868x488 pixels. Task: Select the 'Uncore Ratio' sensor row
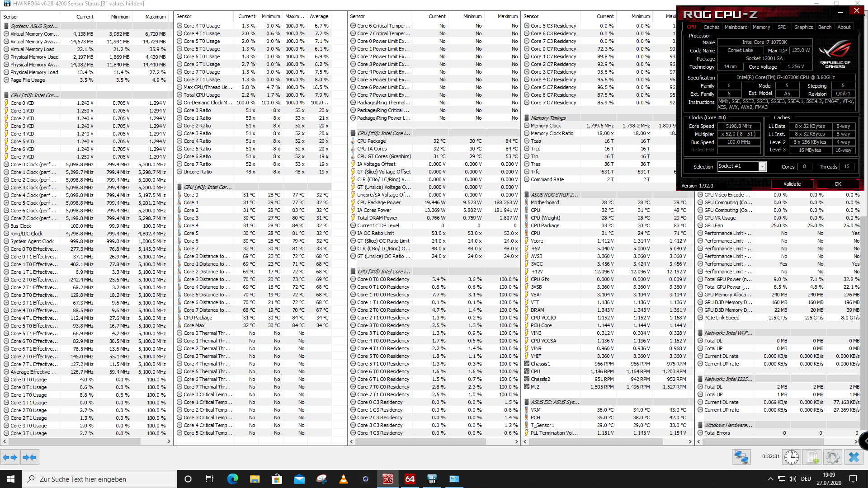click(x=254, y=172)
